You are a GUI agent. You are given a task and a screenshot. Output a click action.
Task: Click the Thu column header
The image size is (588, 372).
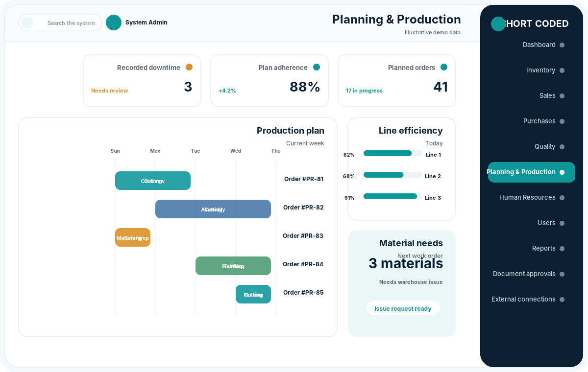276,151
